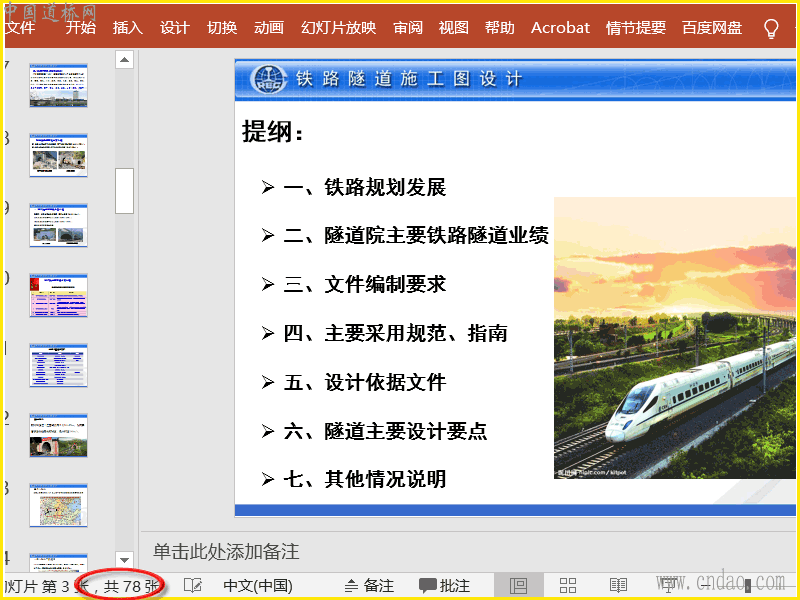Switch to Slide Sorter view icon
This screenshot has width=800, height=600.
pos(567,586)
